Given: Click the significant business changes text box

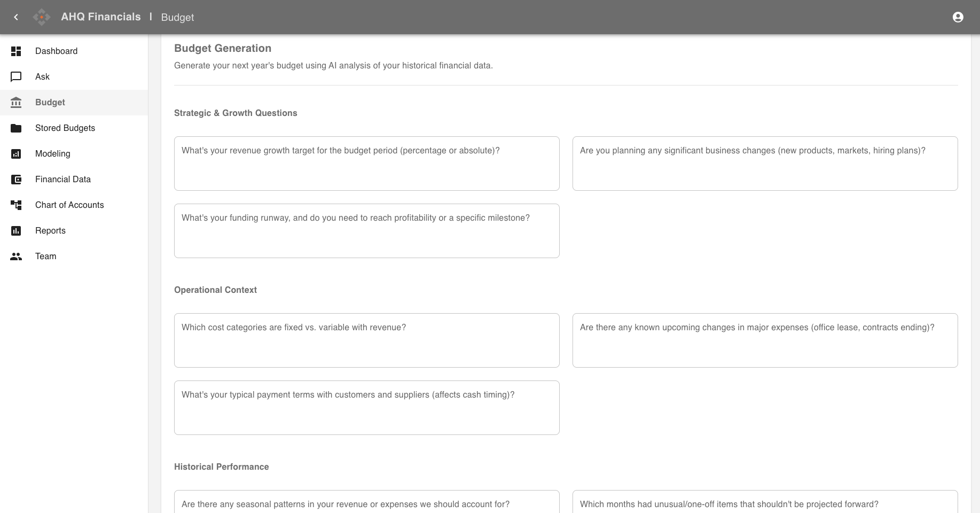Looking at the screenshot, I should 765,164.
